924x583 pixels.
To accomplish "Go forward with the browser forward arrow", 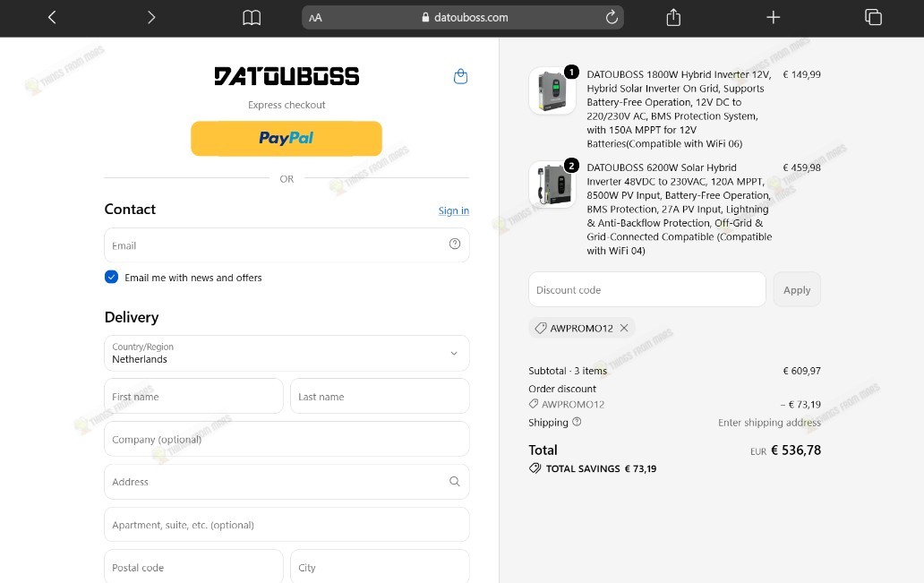I will (x=151, y=18).
